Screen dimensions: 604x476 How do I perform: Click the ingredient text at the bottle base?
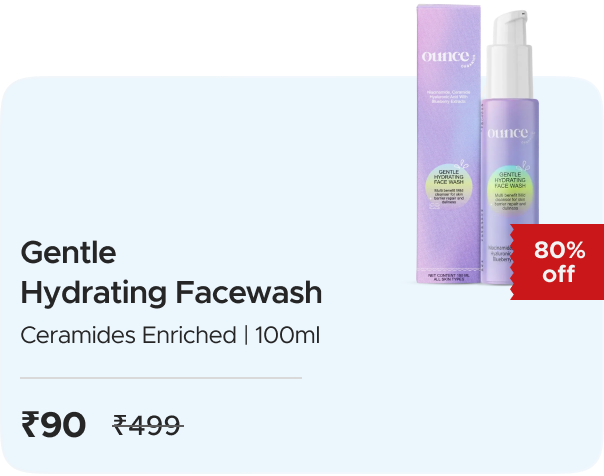[x=500, y=254]
